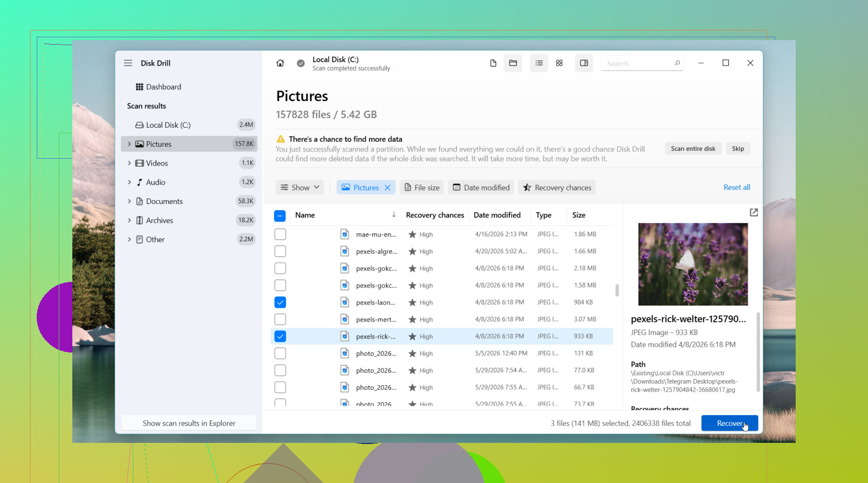Toggle the select-all checkbox in the table header
The height and width of the screenshot is (483, 868).
click(280, 215)
